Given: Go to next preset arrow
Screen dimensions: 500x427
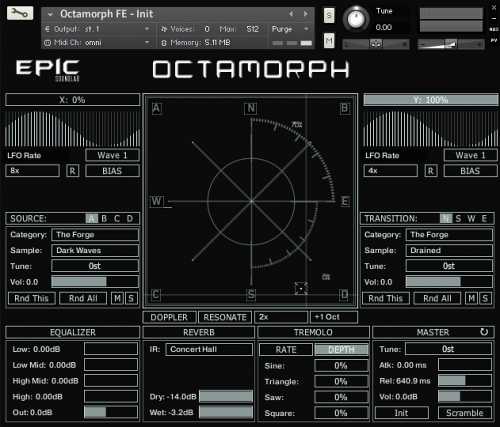Looking at the screenshot, I should point(306,14).
